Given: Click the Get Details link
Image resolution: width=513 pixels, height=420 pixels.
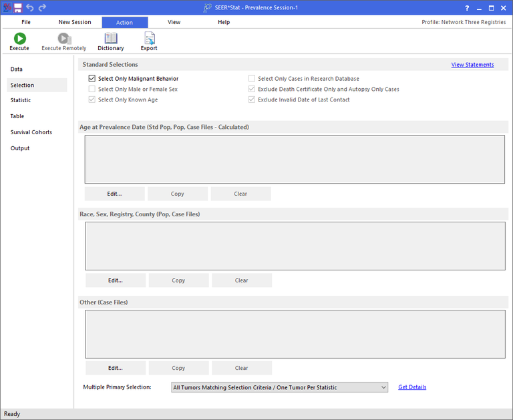Looking at the screenshot, I should coord(412,387).
